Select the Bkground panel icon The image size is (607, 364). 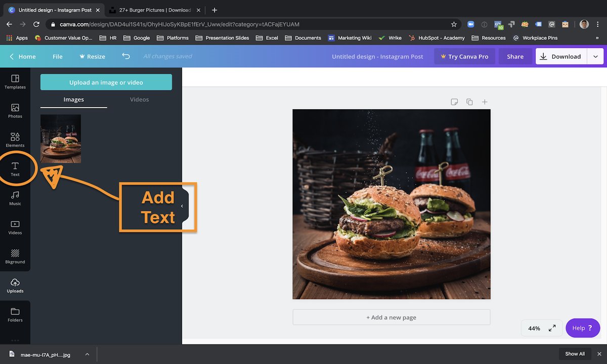point(15,256)
